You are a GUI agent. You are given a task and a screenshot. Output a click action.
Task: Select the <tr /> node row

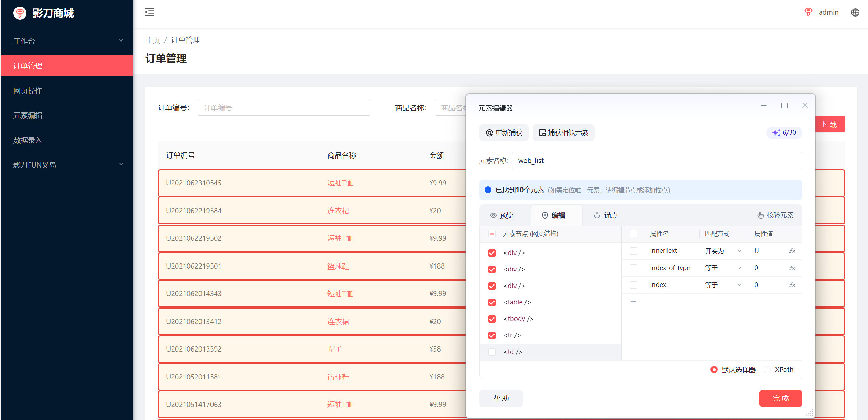(x=551, y=335)
